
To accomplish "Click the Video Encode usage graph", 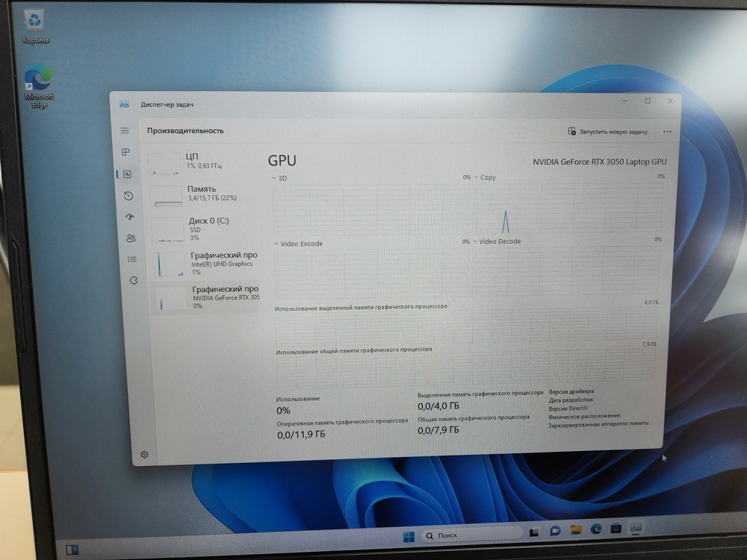I will coord(373,273).
